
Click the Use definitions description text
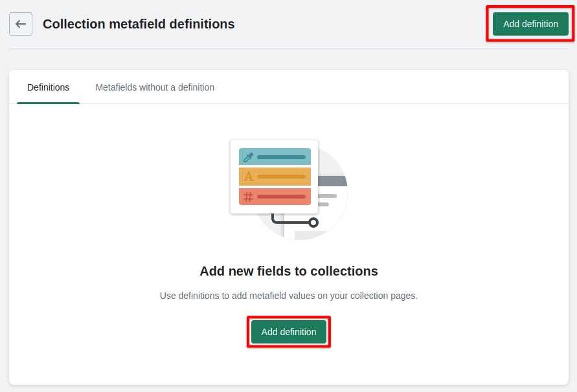click(289, 296)
